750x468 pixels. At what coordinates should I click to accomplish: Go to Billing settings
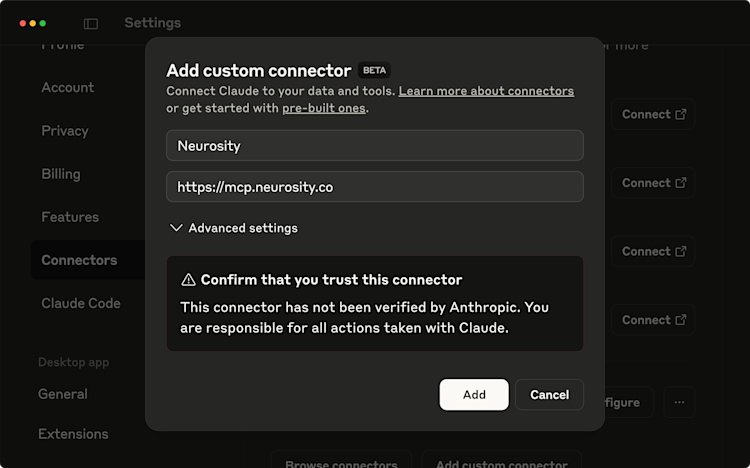point(61,174)
